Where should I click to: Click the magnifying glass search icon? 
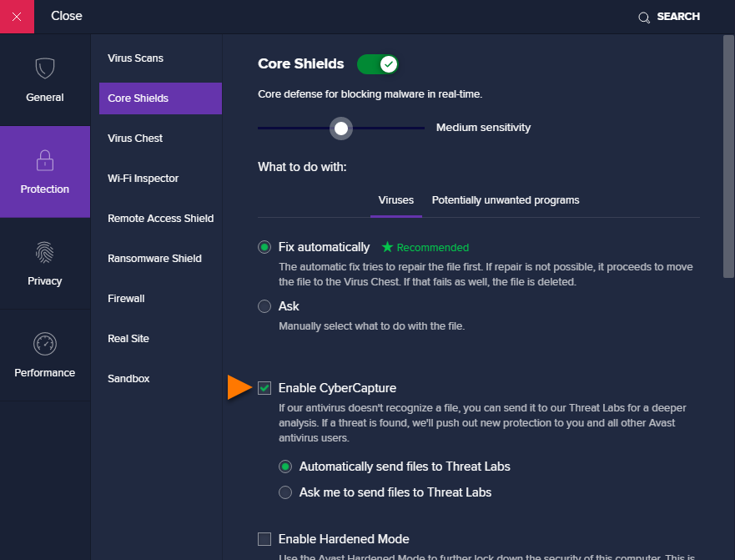point(644,18)
